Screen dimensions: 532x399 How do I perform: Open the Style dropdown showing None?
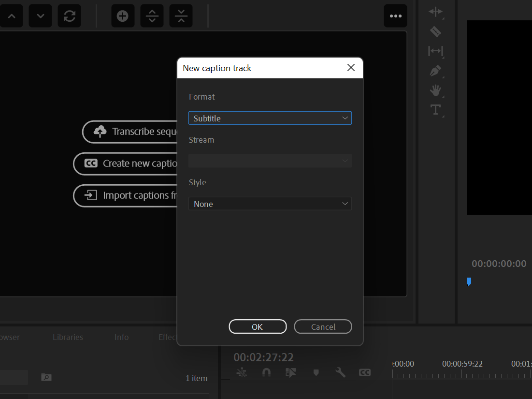270,204
